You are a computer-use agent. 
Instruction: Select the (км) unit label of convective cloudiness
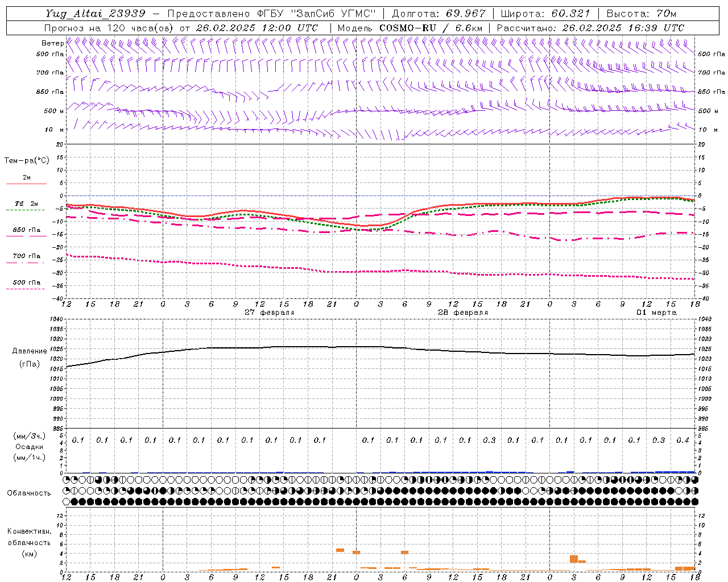coord(29,554)
